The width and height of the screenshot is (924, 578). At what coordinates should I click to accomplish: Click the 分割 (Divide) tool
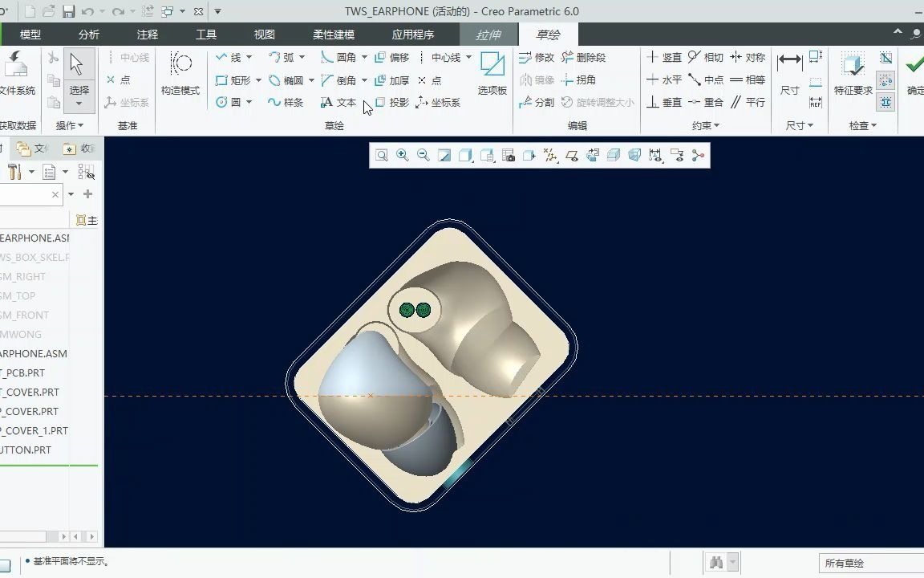(x=537, y=102)
